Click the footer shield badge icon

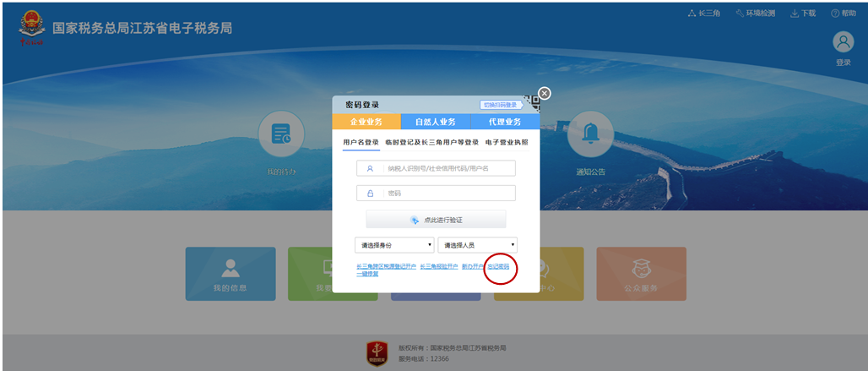377,354
